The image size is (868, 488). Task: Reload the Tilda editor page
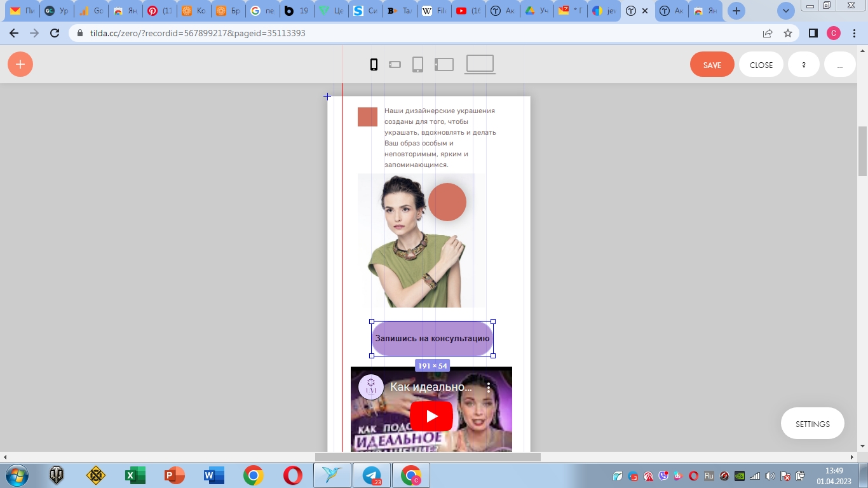tap(55, 33)
